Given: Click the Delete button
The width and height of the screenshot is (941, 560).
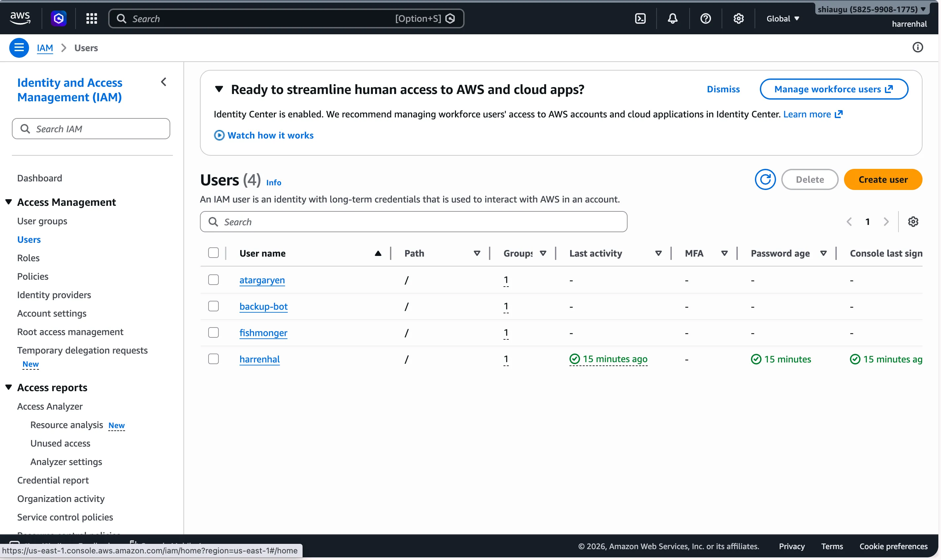Looking at the screenshot, I should pos(810,179).
